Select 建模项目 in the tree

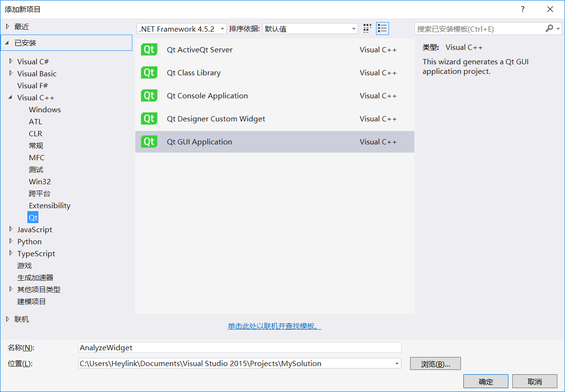tap(32, 301)
